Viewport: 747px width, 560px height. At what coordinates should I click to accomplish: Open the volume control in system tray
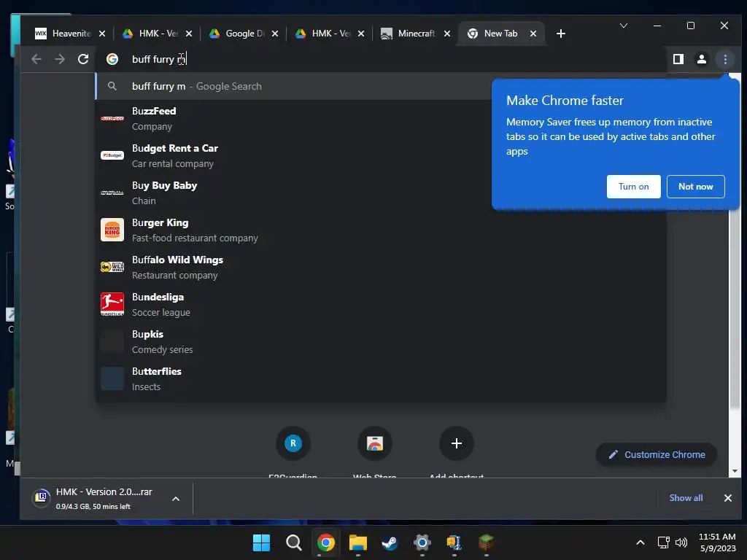pyautogui.click(x=681, y=542)
